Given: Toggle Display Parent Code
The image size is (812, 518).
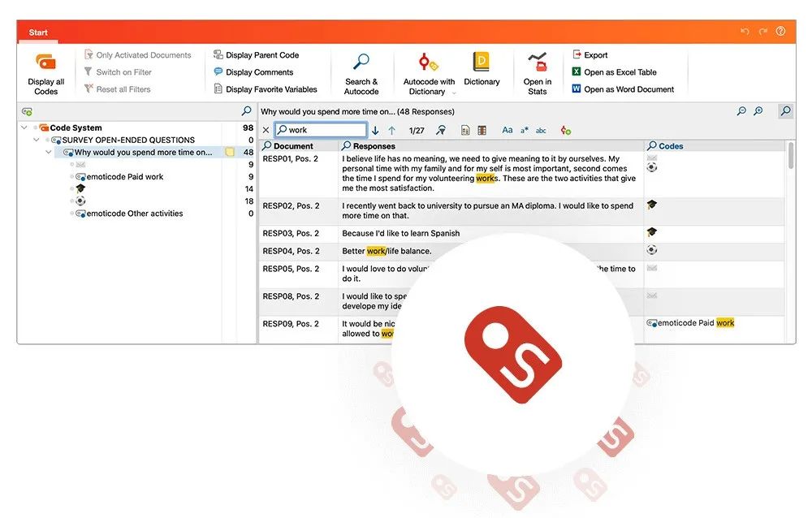Looking at the screenshot, I should (257, 55).
